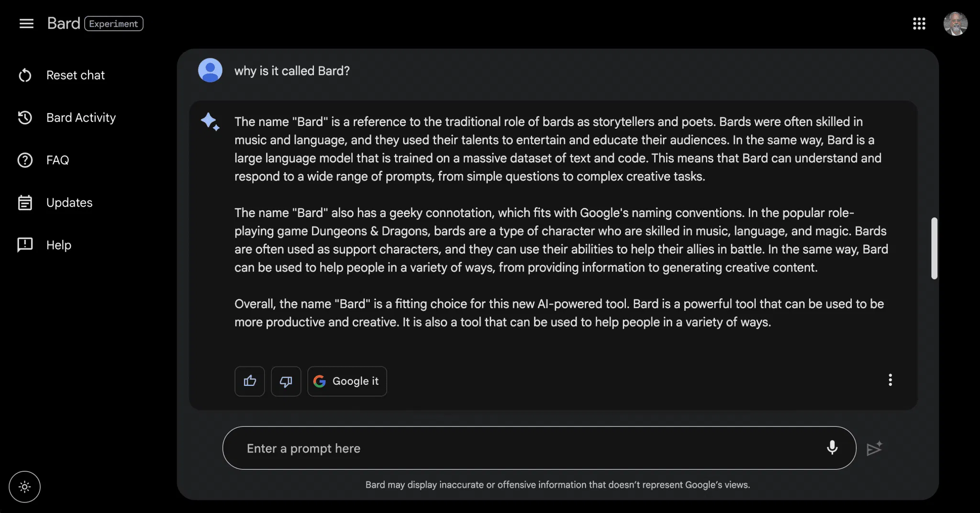Open the hamburger main menu
Viewport: 980px width, 513px height.
[x=26, y=23]
